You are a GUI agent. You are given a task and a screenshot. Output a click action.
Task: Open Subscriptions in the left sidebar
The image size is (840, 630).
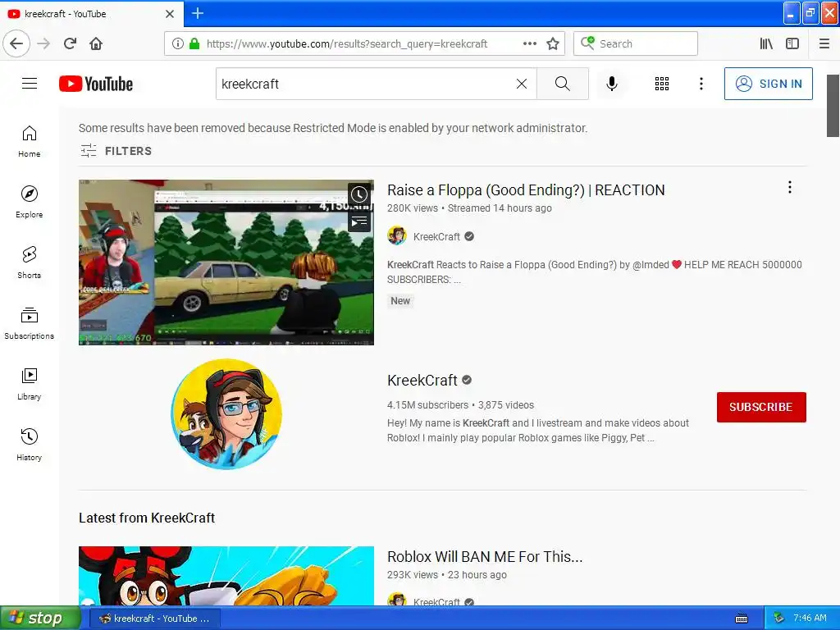[30, 323]
